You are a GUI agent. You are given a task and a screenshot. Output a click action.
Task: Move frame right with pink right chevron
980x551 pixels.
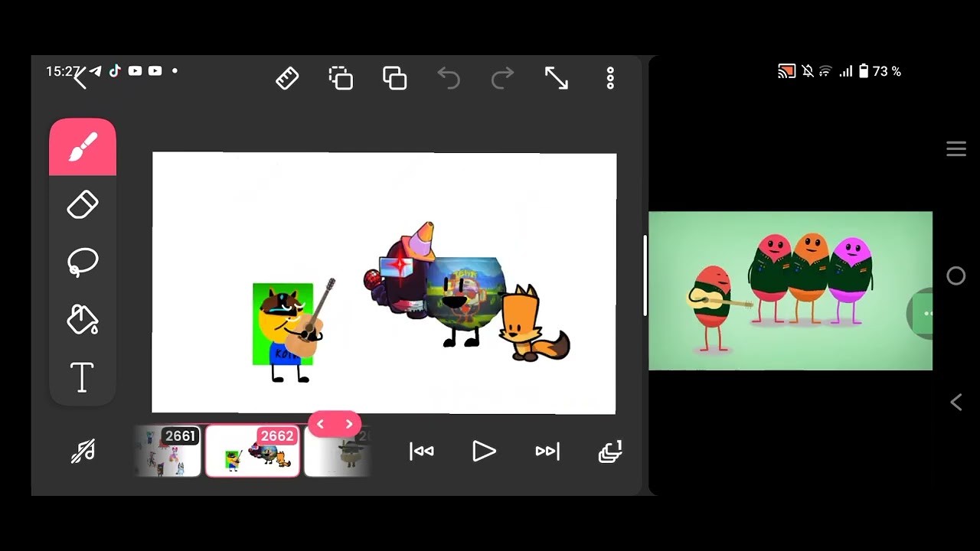[x=349, y=424]
